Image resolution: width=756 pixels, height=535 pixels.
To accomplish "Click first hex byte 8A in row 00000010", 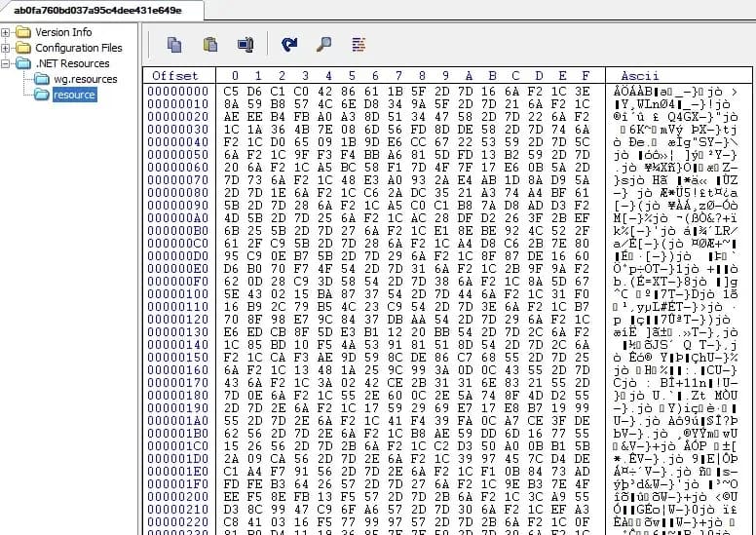I will click(231, 103).
